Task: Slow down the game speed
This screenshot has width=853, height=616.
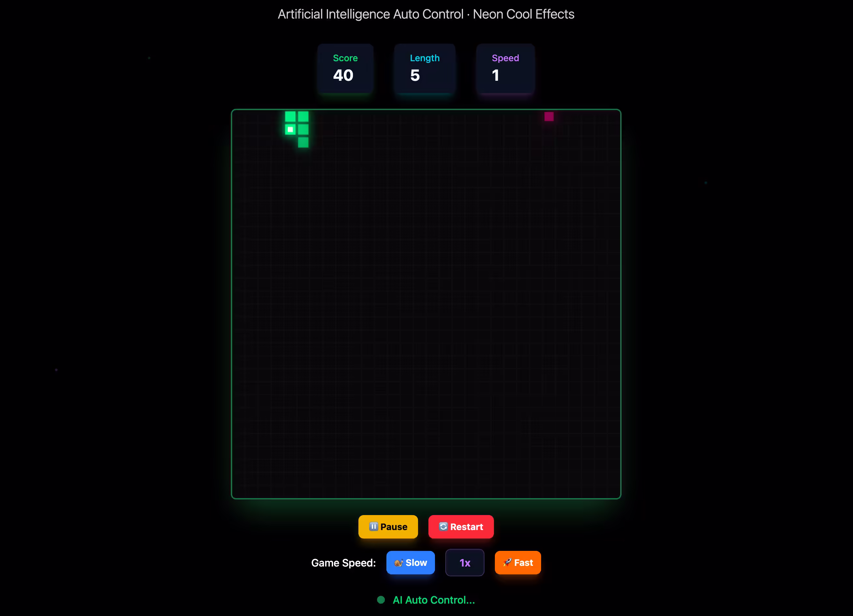Action: coord(410,563)
